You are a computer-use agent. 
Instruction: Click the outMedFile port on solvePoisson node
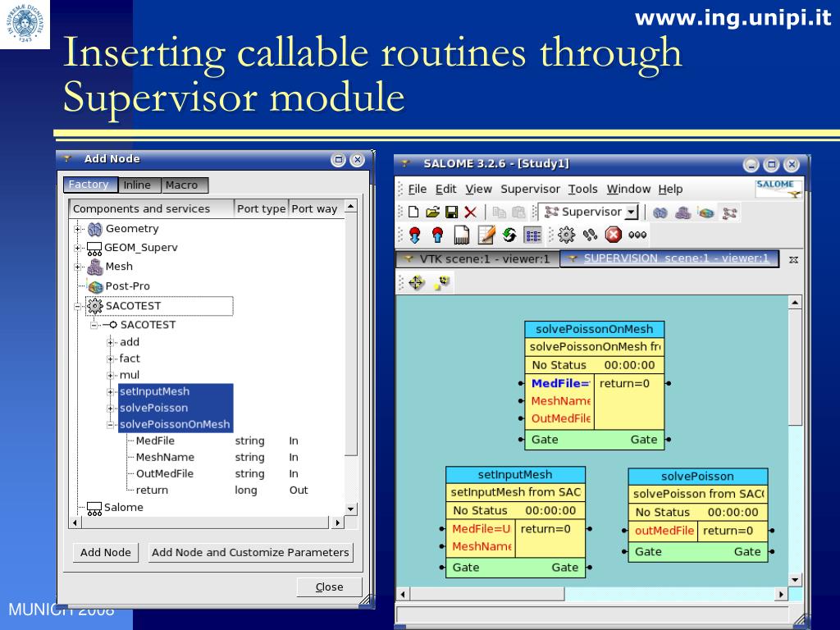[664, 531]
